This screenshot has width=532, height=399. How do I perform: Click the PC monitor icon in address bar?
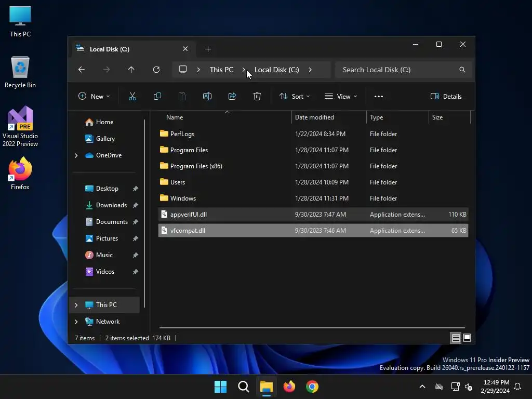tap(183, 70)
